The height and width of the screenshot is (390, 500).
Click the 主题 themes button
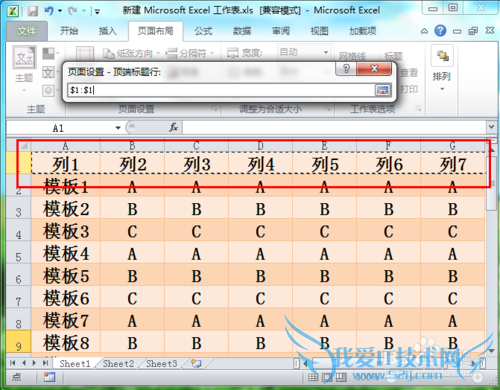click(x=24, y=68)
